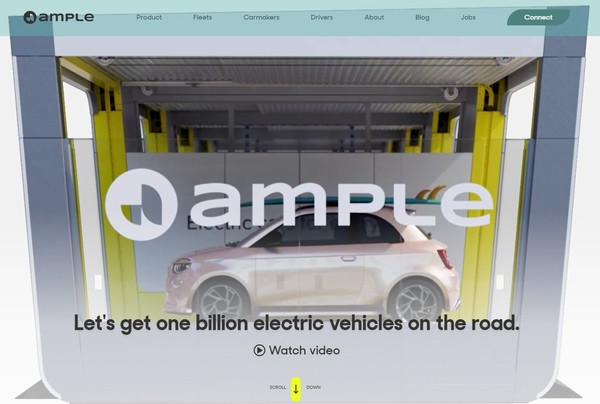Click the yellow scroll-down arrow
600x404 pixels.
(296, 388)
